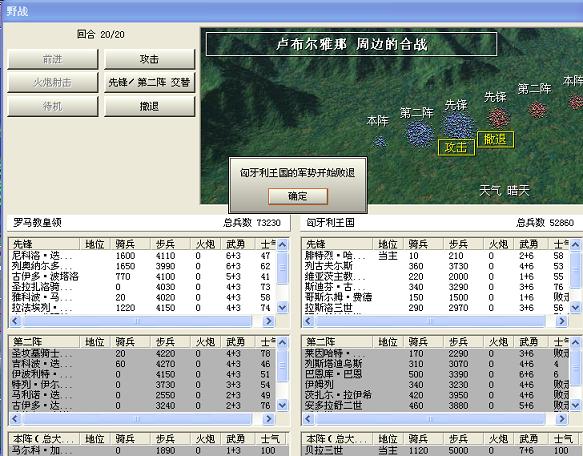Click the yellow 撤退 marker on battlefield
Screen dimensions: 583x456
point(495,139)
